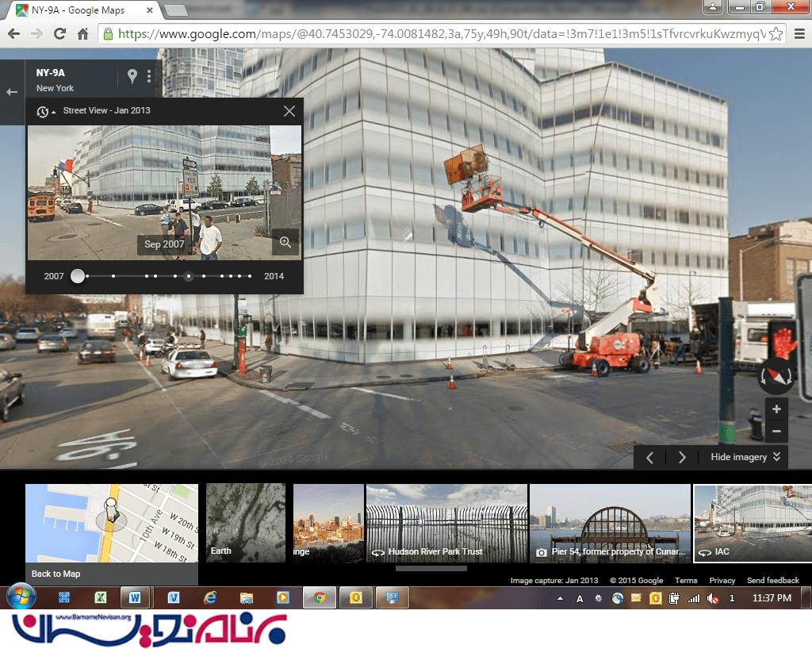Zoom in with the plus button

click(x=776, y=409)
